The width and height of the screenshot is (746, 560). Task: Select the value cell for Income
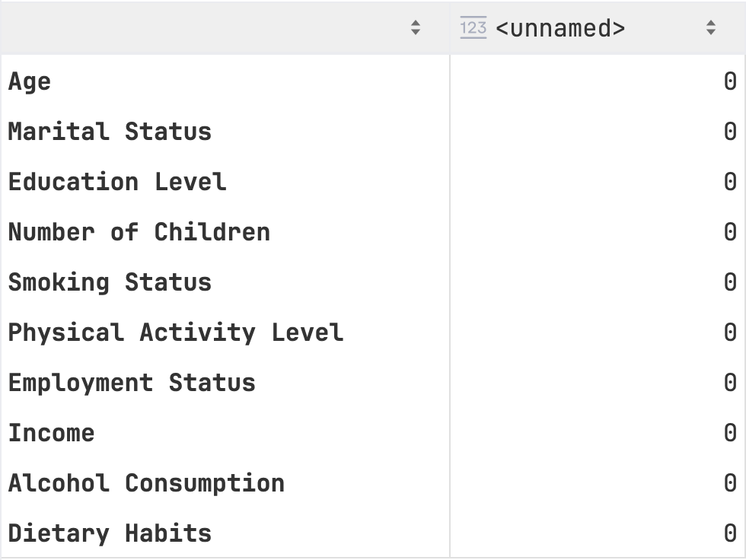click(598, 433)
